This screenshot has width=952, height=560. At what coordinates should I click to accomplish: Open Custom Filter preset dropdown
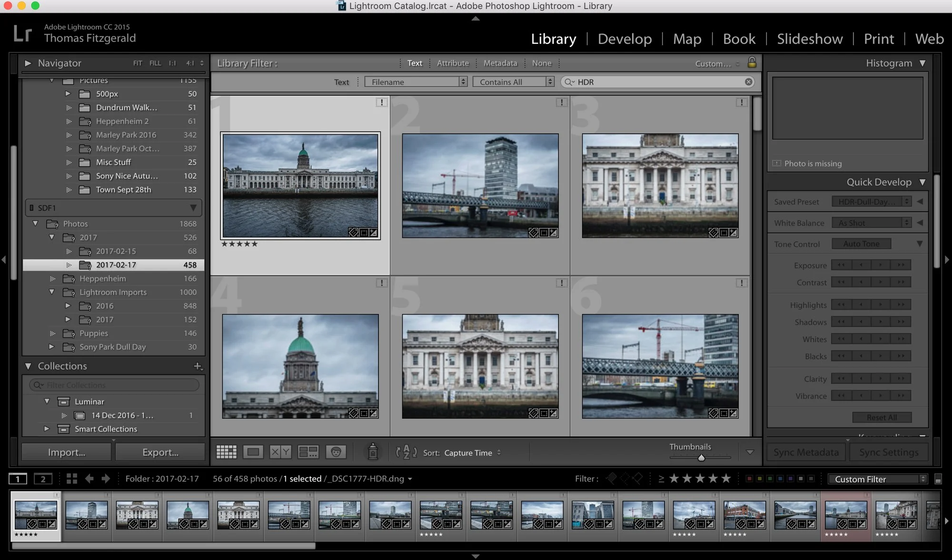point(877,479)
